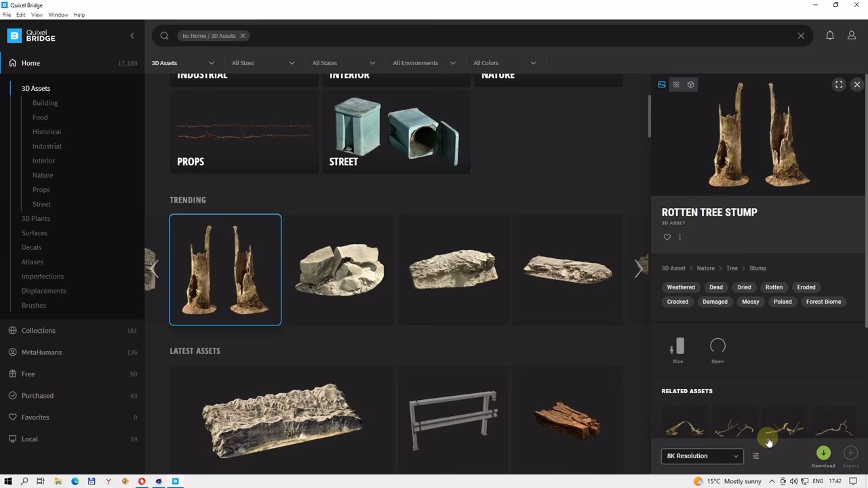This screenshot has height=488, width=868.
Task: Select the Historical category
Action: [47, 132]
